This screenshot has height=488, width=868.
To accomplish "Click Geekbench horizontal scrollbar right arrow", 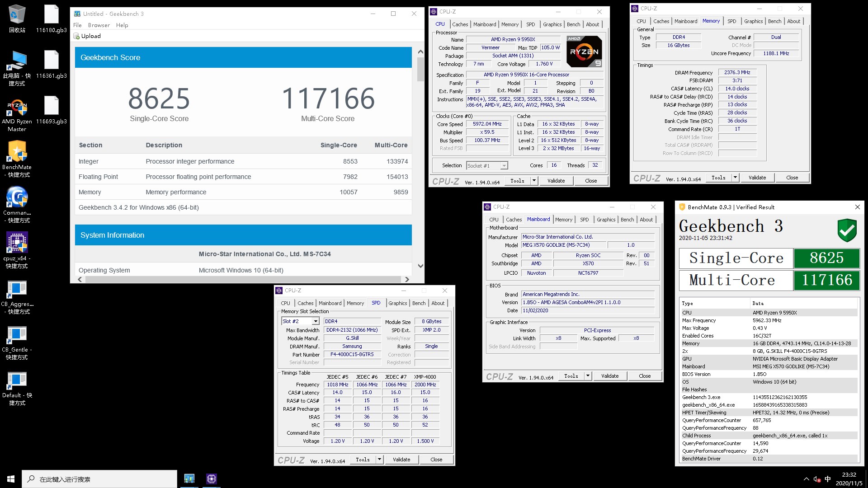I will tap(407, 279).
